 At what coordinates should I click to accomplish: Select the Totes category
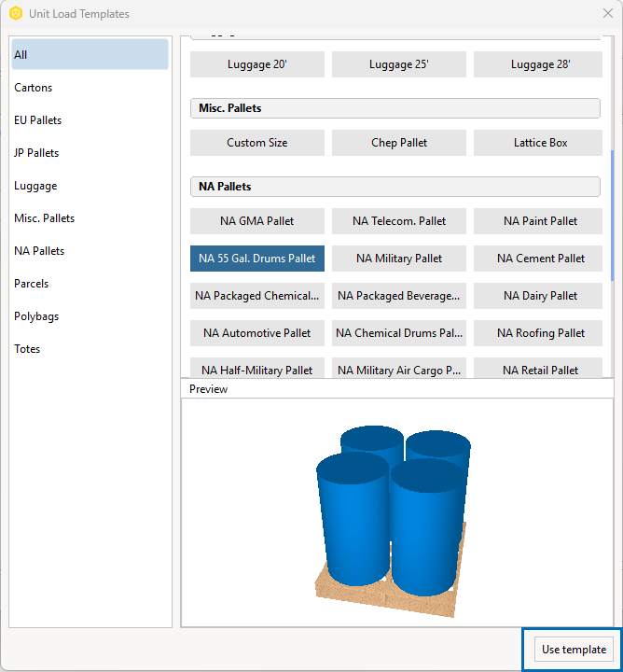pos(90,349)
